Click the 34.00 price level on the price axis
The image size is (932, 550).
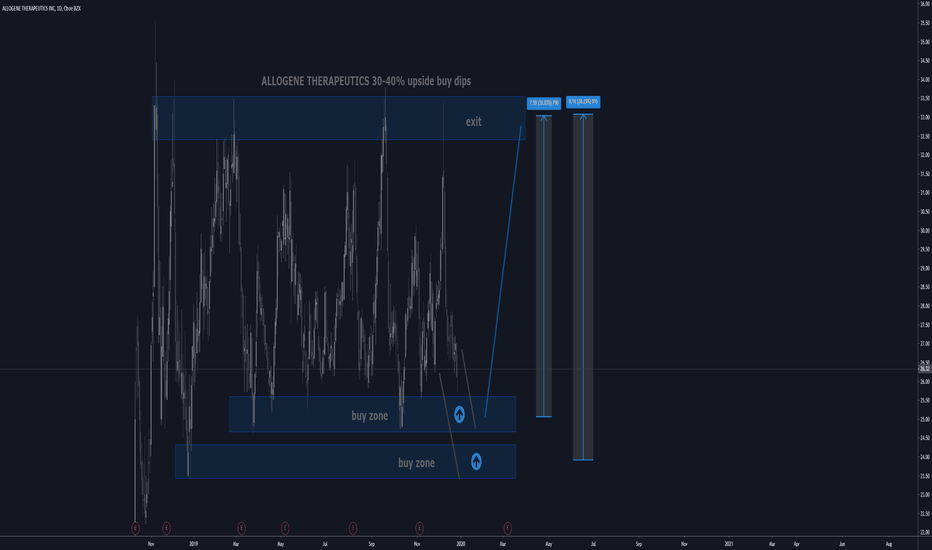[x=925, y=80]
